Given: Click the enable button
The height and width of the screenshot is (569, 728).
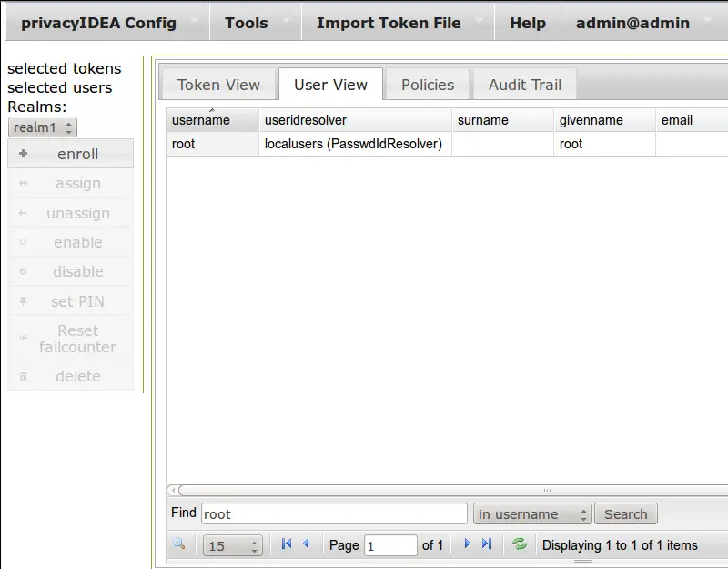Looking at the screenshot, I should pos(71,242).
